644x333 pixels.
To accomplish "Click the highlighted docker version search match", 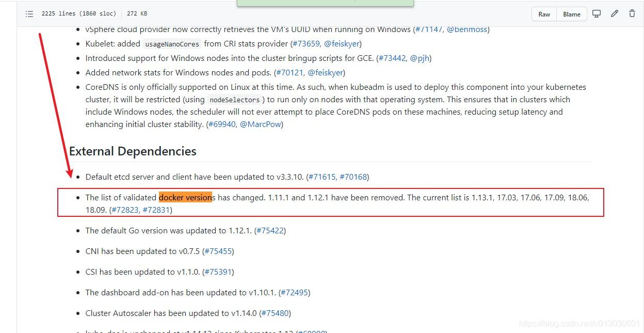I will point(185,197).
